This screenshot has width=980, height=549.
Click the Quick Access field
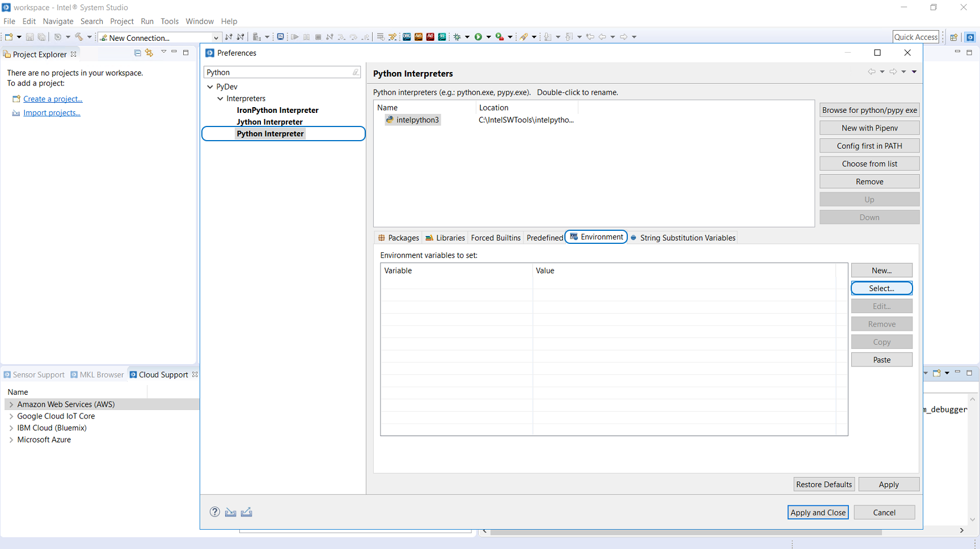(x=916, y=37)
